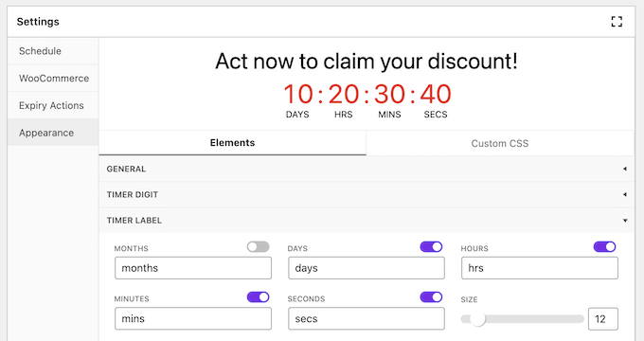Switch to the Custom CSS tab

(500, 143)
